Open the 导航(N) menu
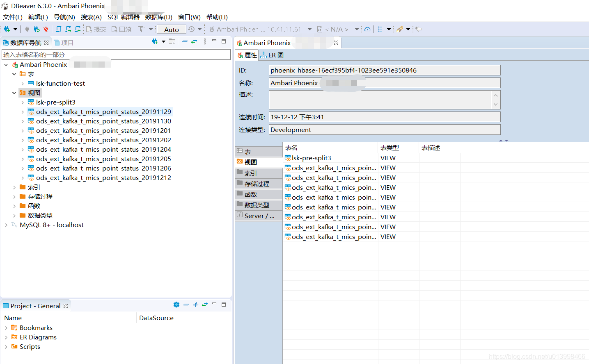 tap(64, 17)
